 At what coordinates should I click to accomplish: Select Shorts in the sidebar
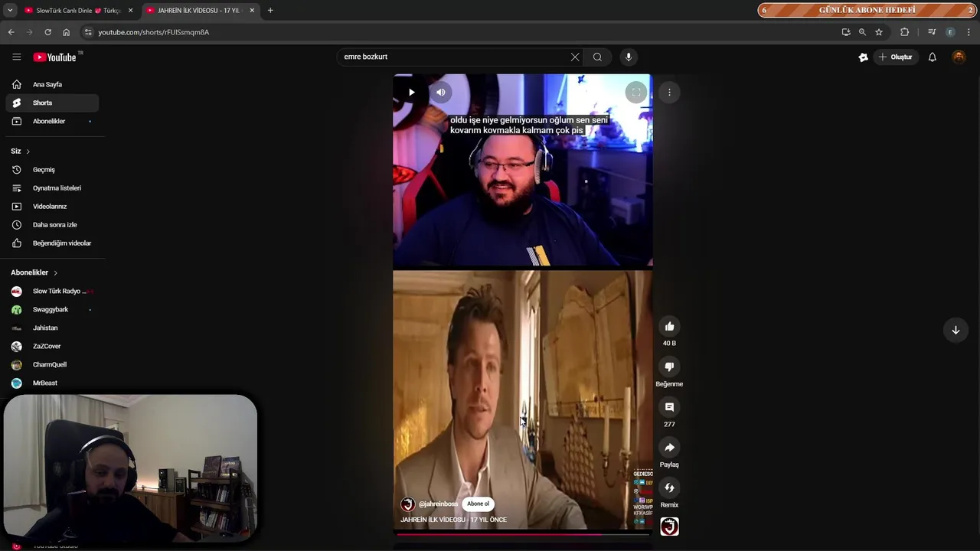click(52, 103)
